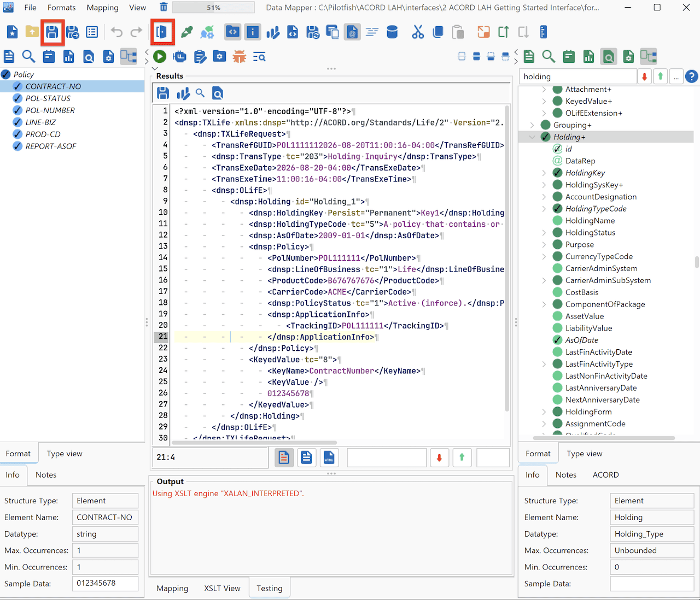Click the left Sample Data field 012345678

point(105,584)
